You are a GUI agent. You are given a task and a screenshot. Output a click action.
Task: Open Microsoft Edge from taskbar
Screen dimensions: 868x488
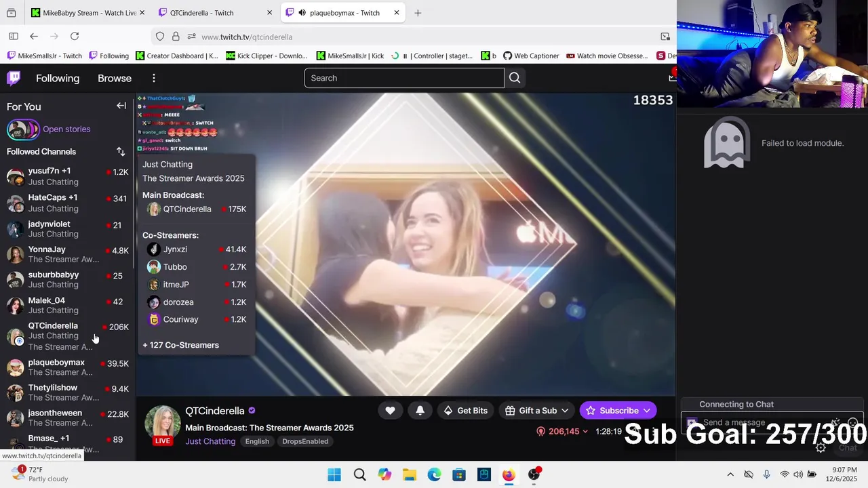(434, 474)
